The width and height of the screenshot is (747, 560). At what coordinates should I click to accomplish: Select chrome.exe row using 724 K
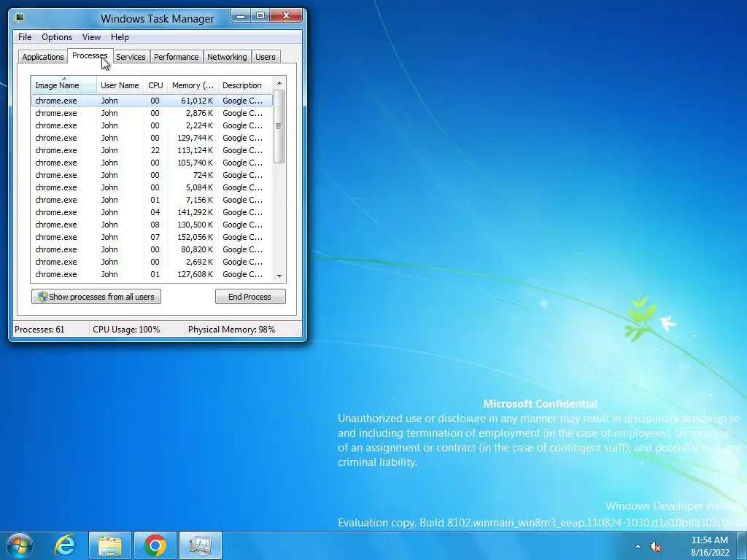click(152, 175)
